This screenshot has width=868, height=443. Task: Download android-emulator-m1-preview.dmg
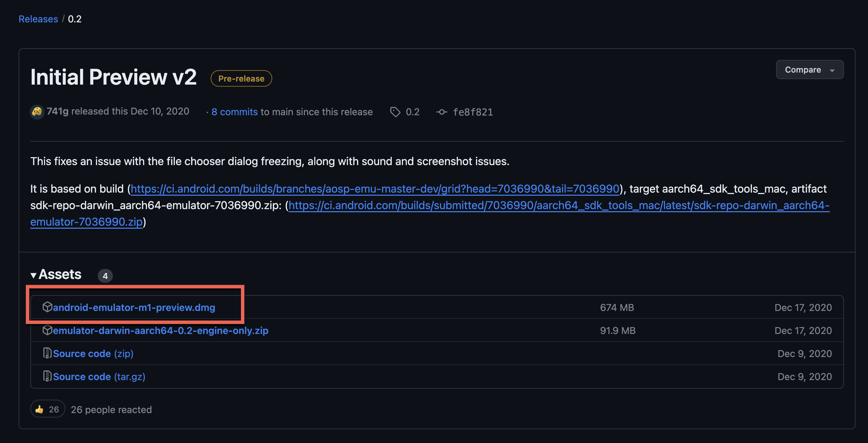(x=134, y=307)
